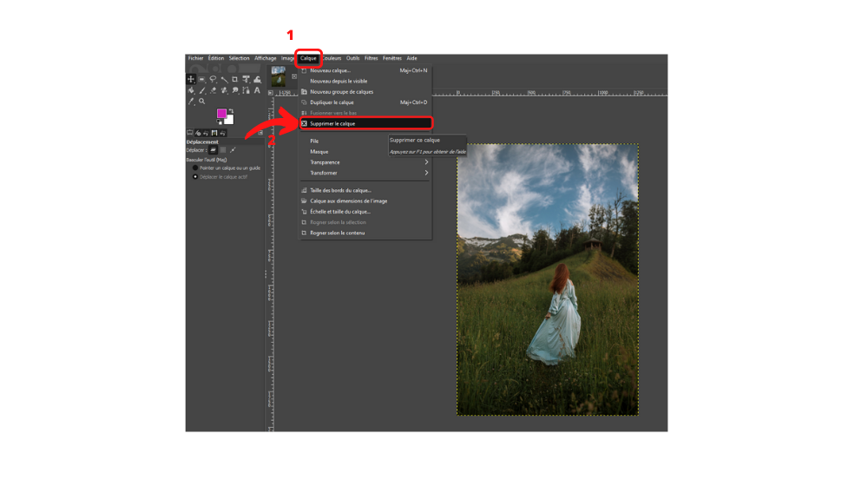868x486 pixels.
Task: Set Déplacer mode to layer
Action: [x=214, y=150]
